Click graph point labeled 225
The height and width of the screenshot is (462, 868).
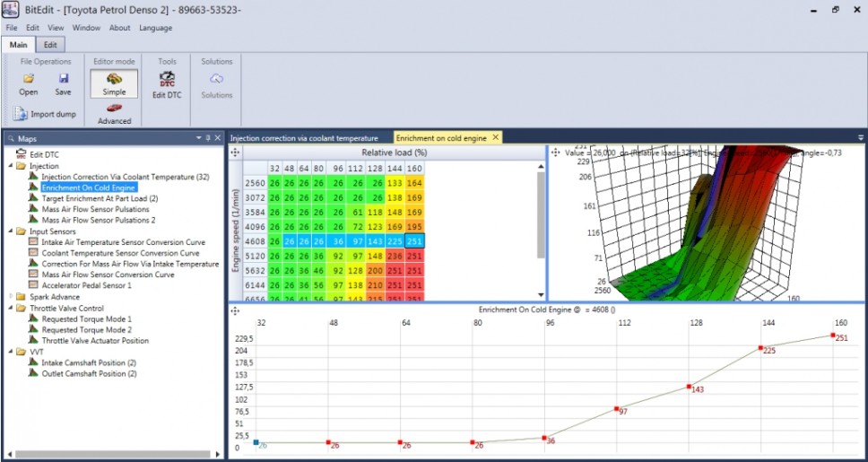click(x=761, y=348)
